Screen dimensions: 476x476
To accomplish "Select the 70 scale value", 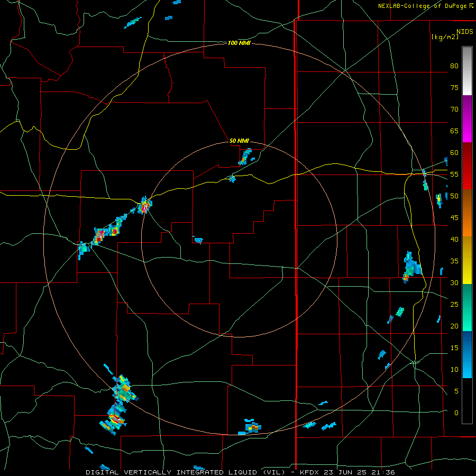I will [454, 109].
